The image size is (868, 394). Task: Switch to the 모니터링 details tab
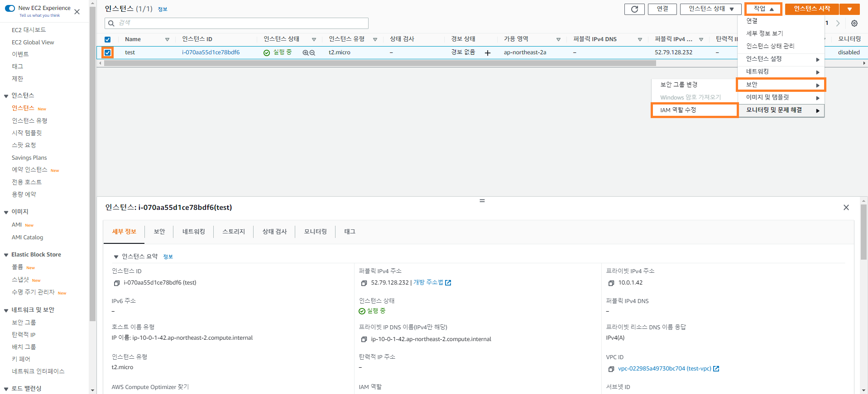(316, 232)
